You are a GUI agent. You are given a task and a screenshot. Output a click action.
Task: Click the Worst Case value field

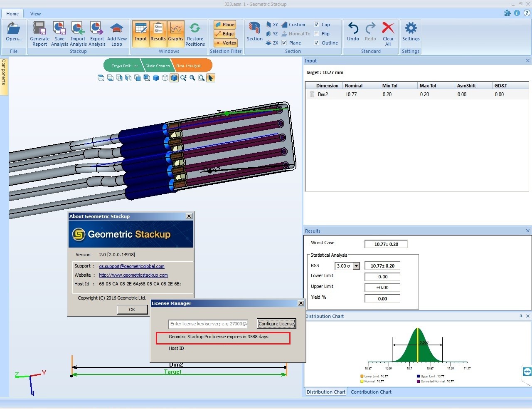(386, 244)
